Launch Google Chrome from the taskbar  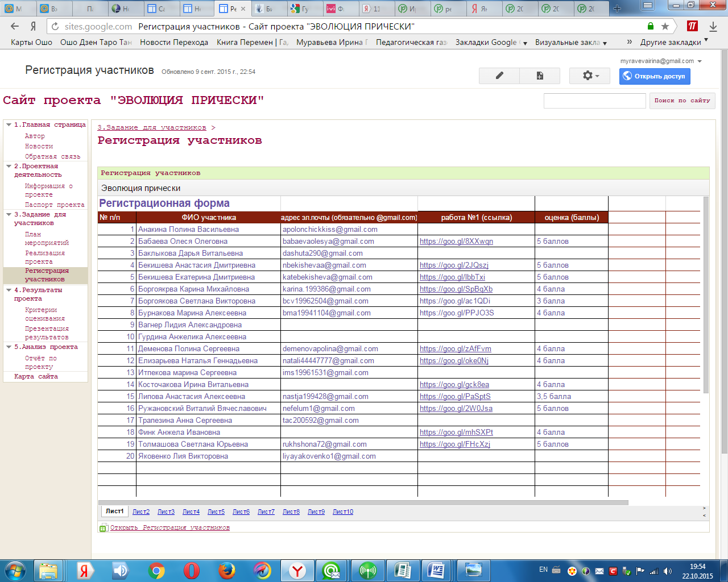pos(156,571)
